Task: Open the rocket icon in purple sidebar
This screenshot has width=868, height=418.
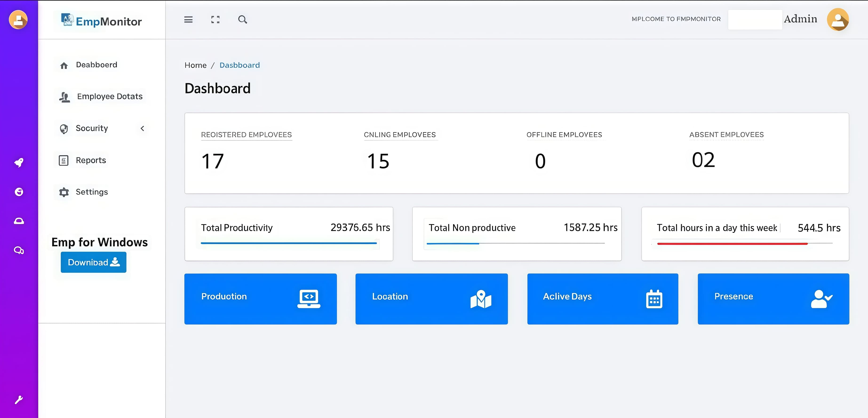Action: coord(19,163)
